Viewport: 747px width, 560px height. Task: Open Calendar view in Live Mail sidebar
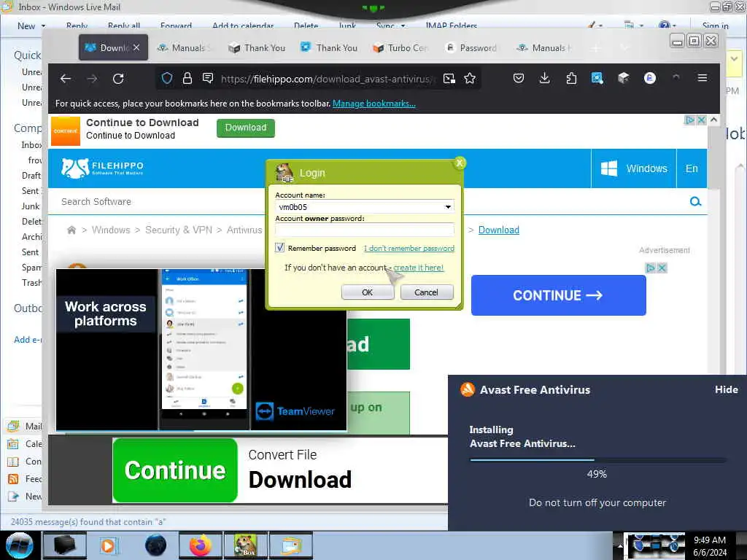[x=26, y=444]
